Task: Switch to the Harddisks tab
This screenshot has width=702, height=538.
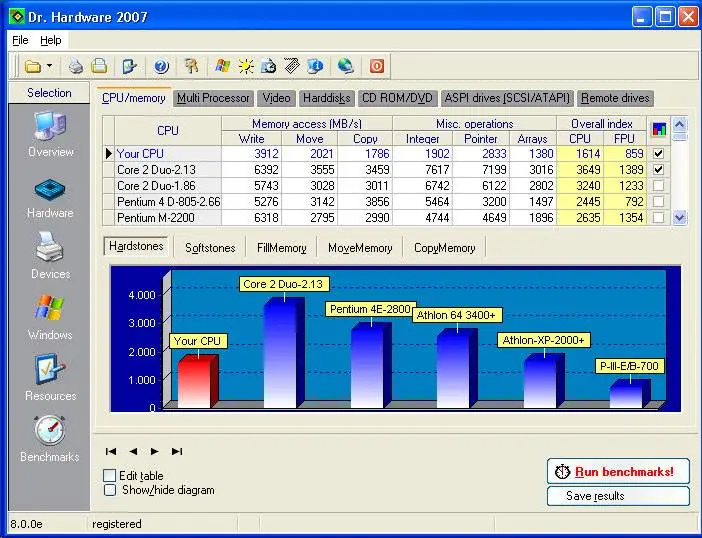Action: 325,98
